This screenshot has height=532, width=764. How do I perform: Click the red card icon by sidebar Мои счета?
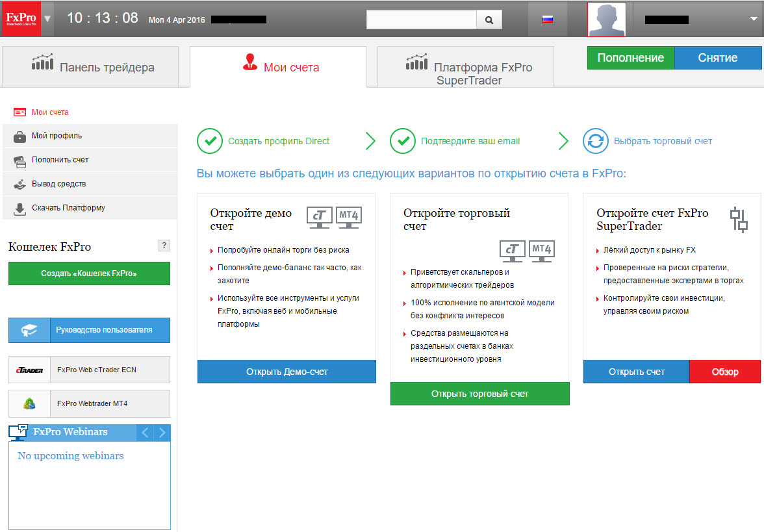19,112
